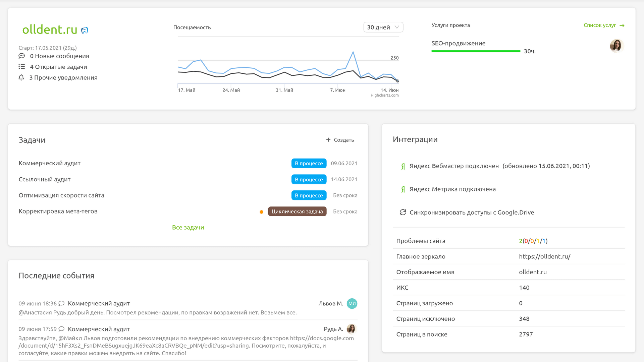
Task: Click the Google.Drive sync refresh icon
Action: (403, 212)
